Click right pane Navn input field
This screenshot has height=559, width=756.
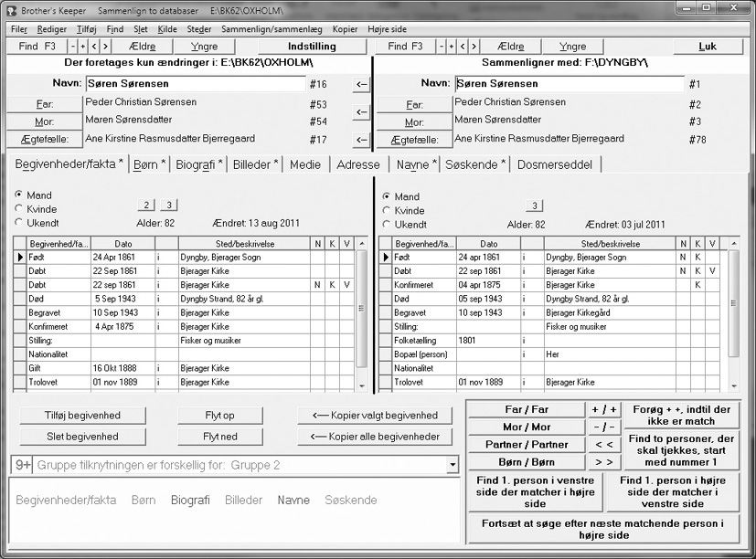click(570, 84)
